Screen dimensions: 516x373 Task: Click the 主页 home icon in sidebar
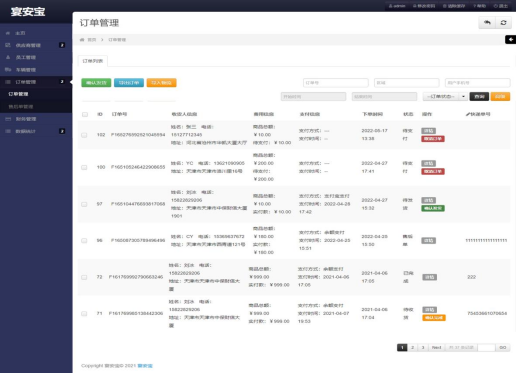tap(8, 33)
